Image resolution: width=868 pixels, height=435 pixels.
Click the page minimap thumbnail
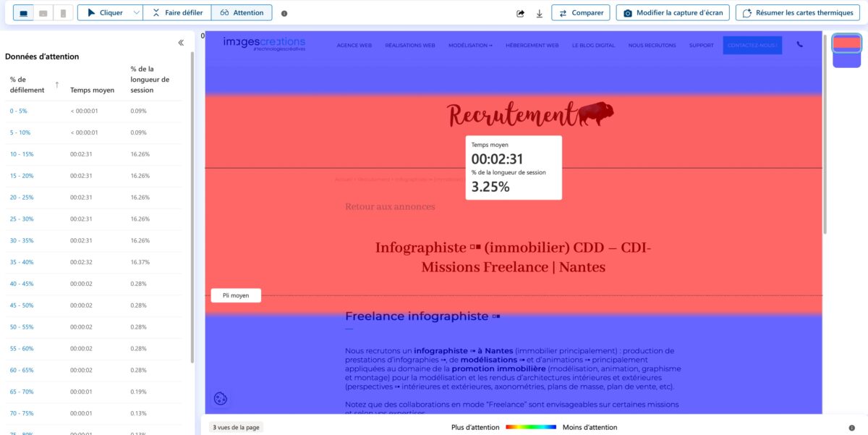pos(846,51)
